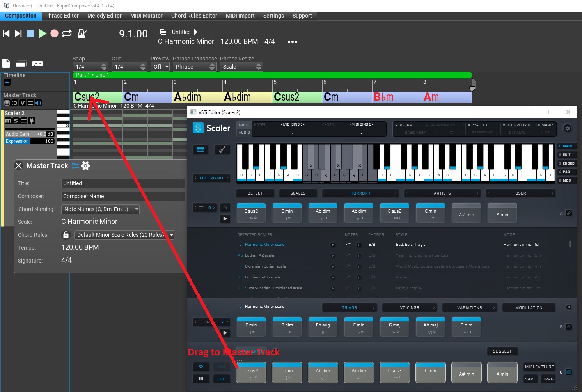Expand Default Minor Scale Rules dropdown
The image size is (582, 392).
(x=124, y=235)
